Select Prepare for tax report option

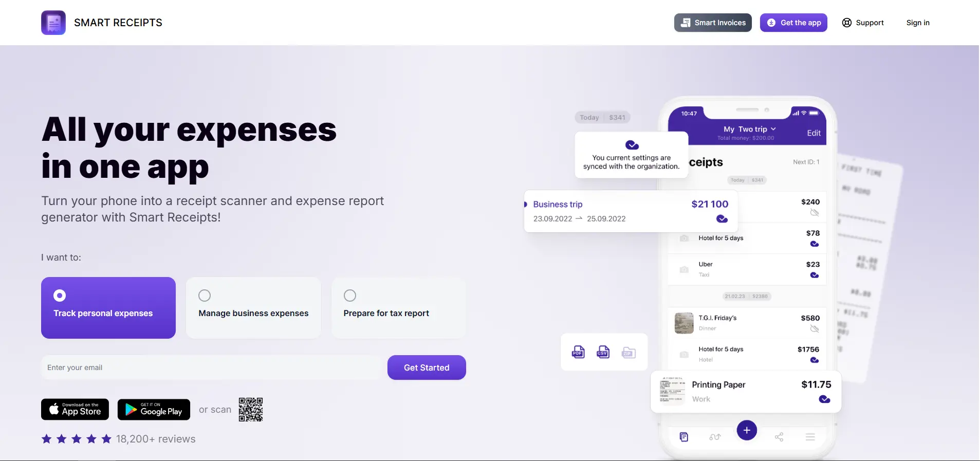[398, 308]
